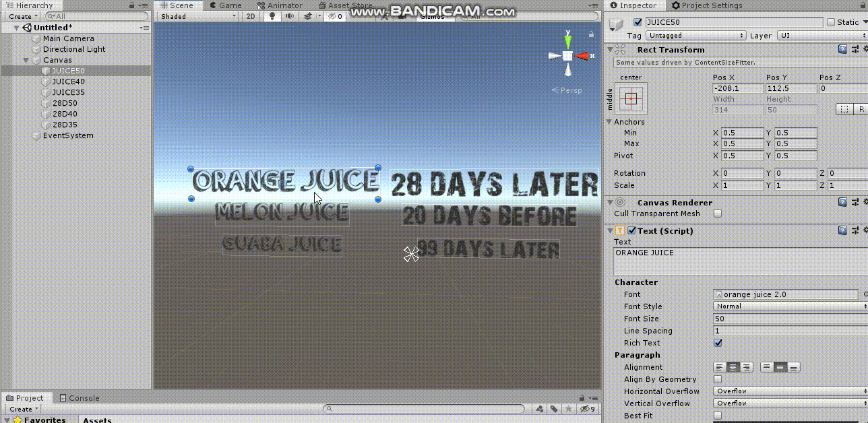
Task: Open Rect Transform preset slider icon
Action: (x=855, y=49)
